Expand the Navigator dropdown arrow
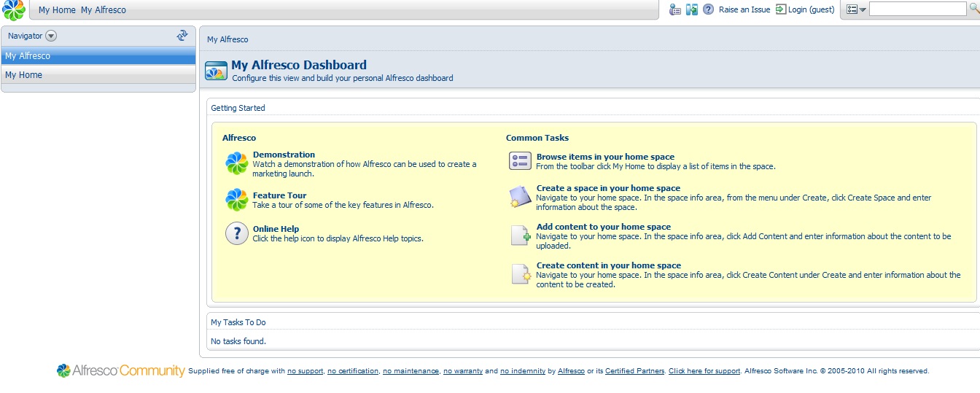Image resolution: width=980 pixels, height=393 pixels. pyautogui.click(x=51, y=36)
